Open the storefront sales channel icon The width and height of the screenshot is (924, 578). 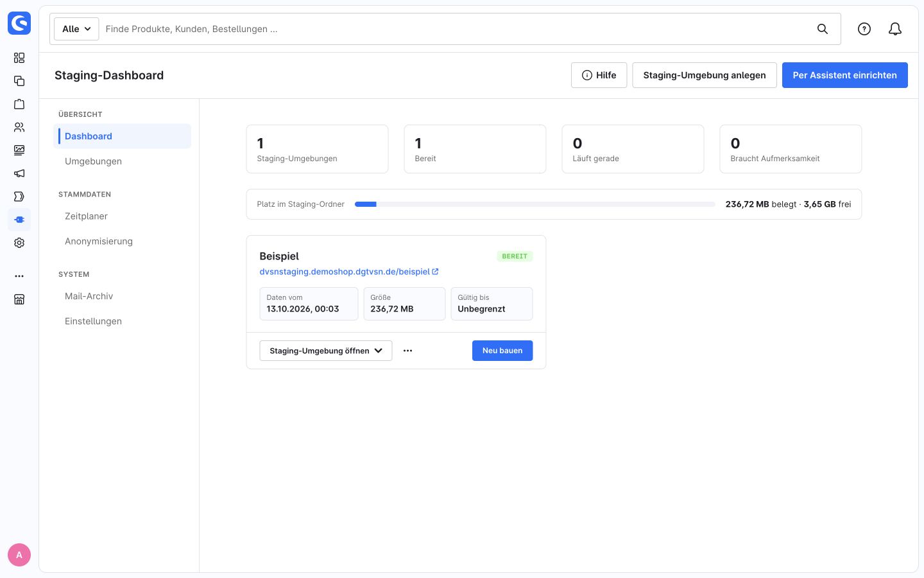coord(19,299)
